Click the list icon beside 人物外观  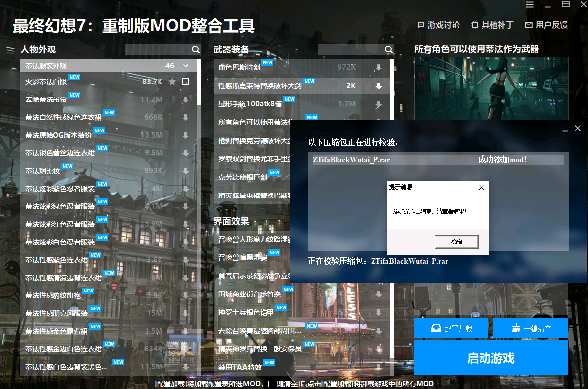point(10,49)
